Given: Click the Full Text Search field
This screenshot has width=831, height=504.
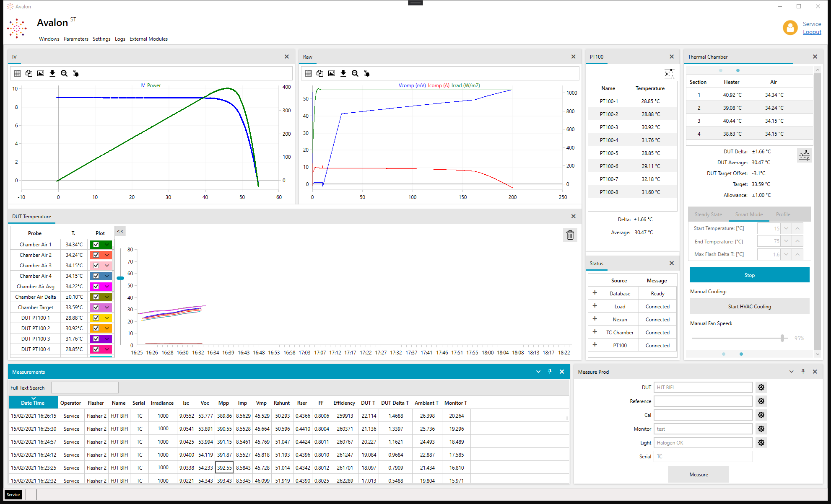Looking at the screenshot, I should click(85, 388).
